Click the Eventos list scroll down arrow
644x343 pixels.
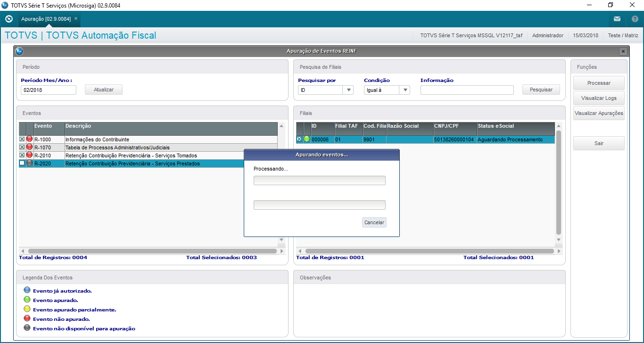point(282,240)
